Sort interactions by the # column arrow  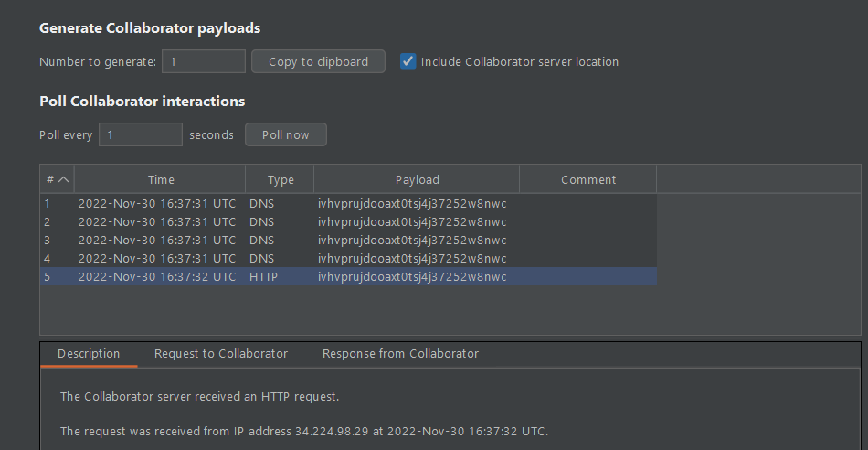coord(64,179)
